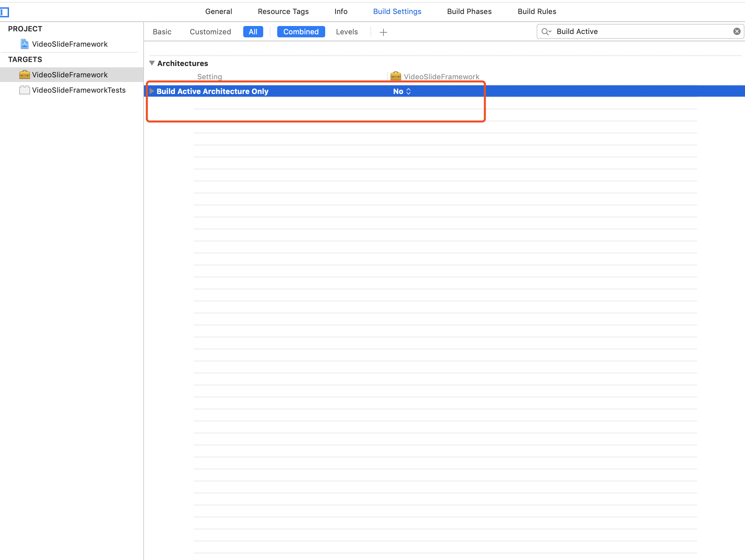Screen dimensions: 745x560
Task: Select the Combined view toggle
Action: click(301, 32)
